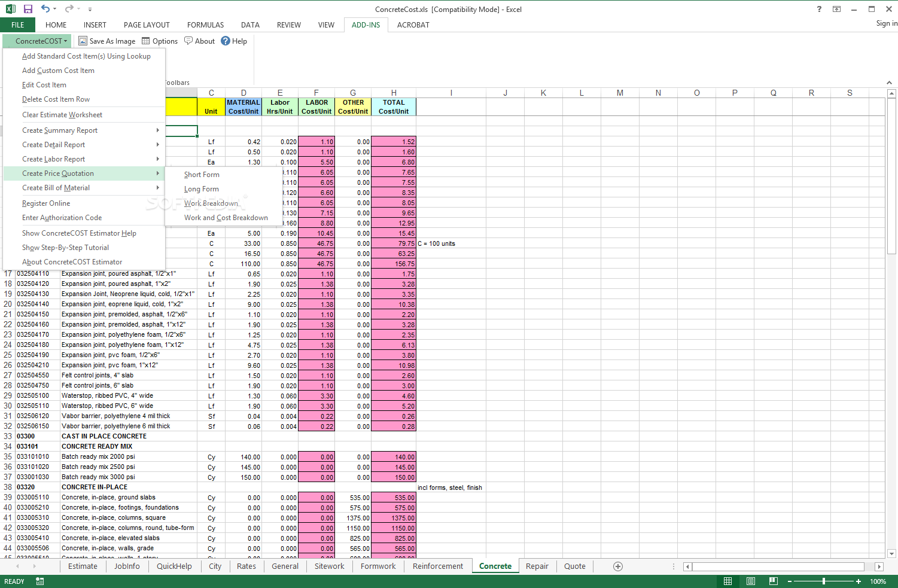Select Work Breakdown quotation option
898x588 pixels.
(x=223, y=203)
